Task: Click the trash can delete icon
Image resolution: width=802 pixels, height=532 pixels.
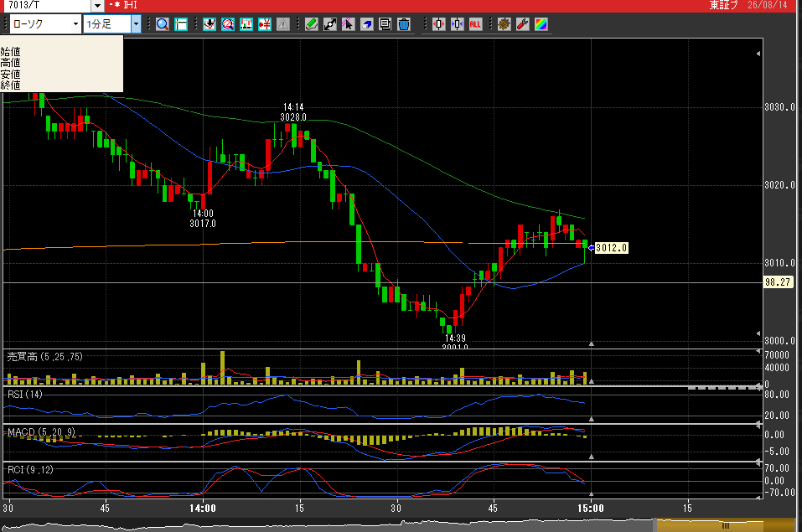Action: [x=404, y=24]
